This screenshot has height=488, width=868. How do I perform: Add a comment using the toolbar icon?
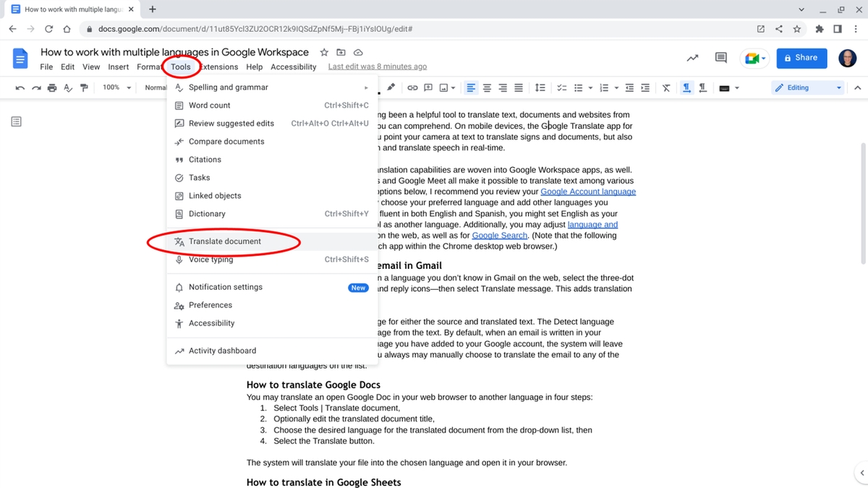427,87
